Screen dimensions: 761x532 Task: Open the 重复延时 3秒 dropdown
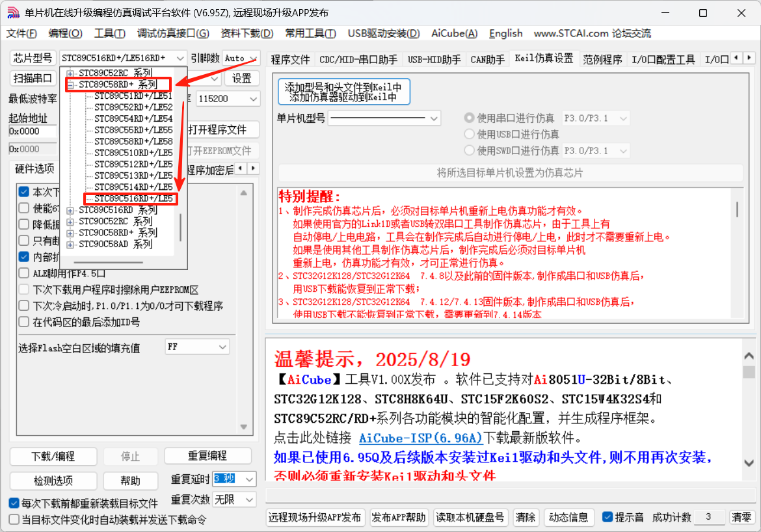(x=234, y=479)
